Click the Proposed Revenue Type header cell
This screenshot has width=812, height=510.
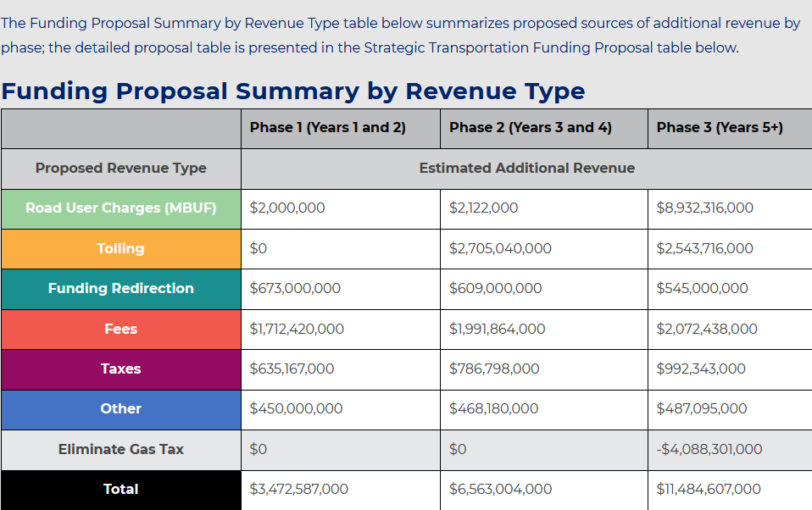(x=120, y=168)
